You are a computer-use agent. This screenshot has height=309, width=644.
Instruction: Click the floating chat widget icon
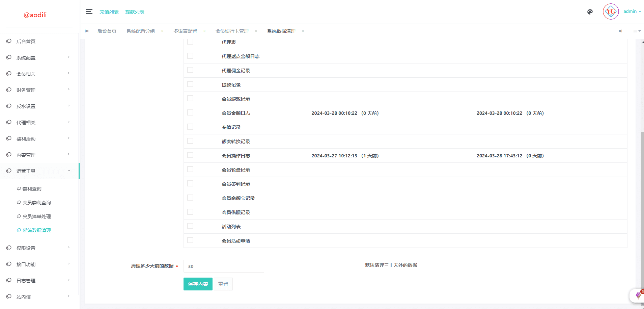point(638,295)
